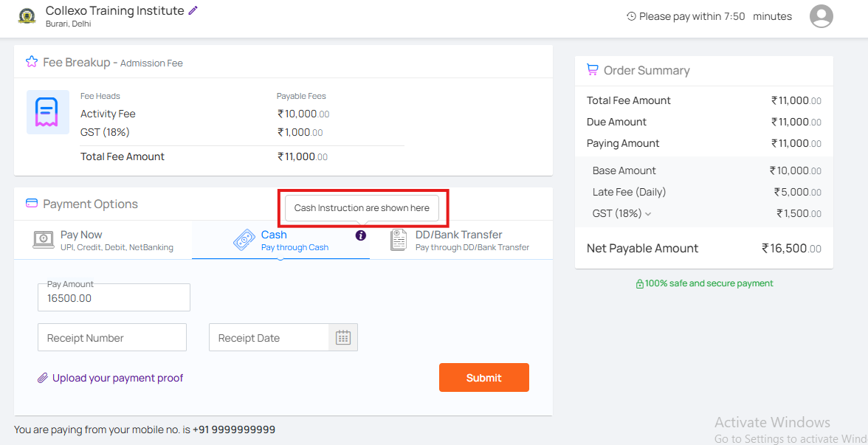Screen dimensions: 868x445
Task: Click the Order Summary cart icon
Action: 592,70
